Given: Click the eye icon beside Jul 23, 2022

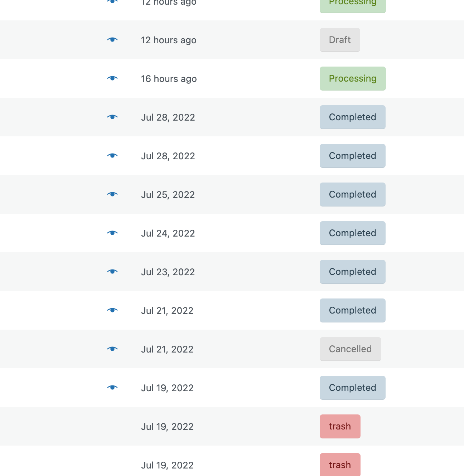Looking at the screenshot, I should click(112, 272).
